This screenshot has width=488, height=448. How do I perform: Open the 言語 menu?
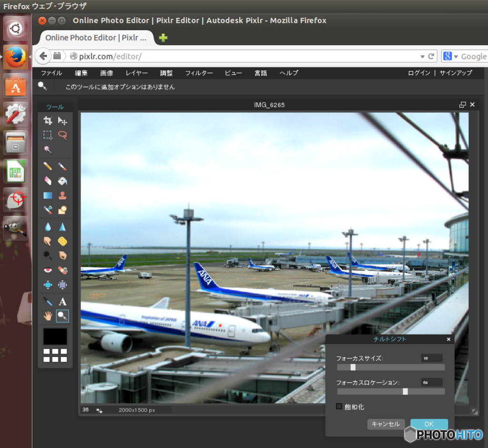261,73
